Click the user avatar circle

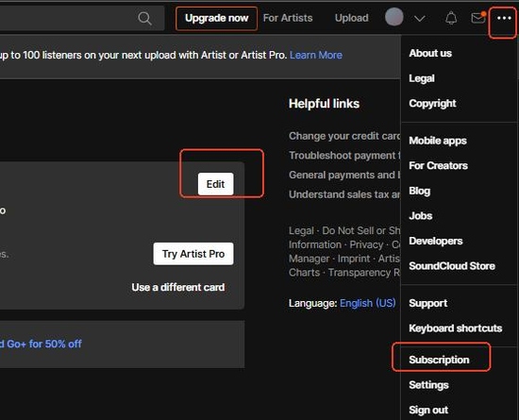click(393, 17)
